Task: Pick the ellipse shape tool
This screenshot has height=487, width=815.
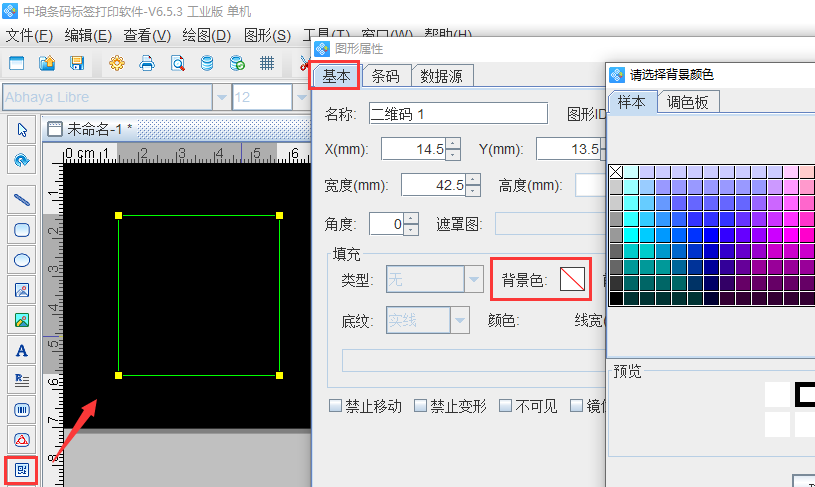Action: click(21, 260)
